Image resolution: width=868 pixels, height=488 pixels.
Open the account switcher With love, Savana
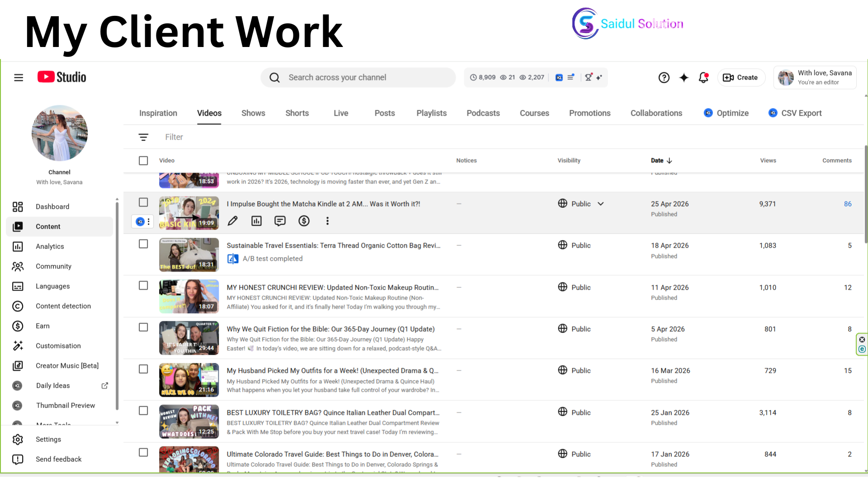[815, 77]
